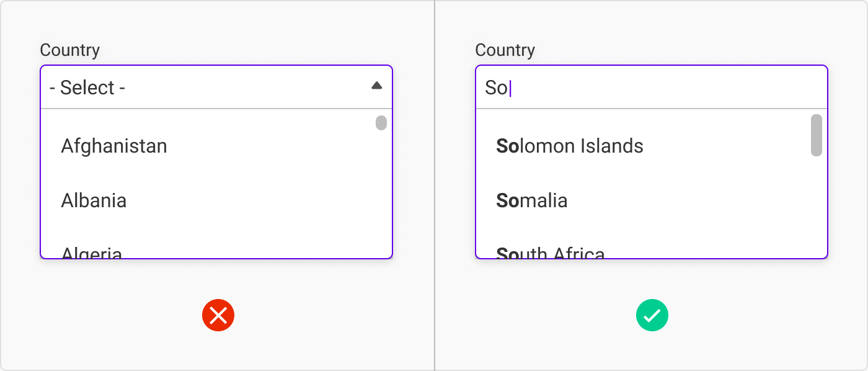Viewport: 868px width, 371px height.
Task: Choose Afghanistan from the country list
Action: 114,146
